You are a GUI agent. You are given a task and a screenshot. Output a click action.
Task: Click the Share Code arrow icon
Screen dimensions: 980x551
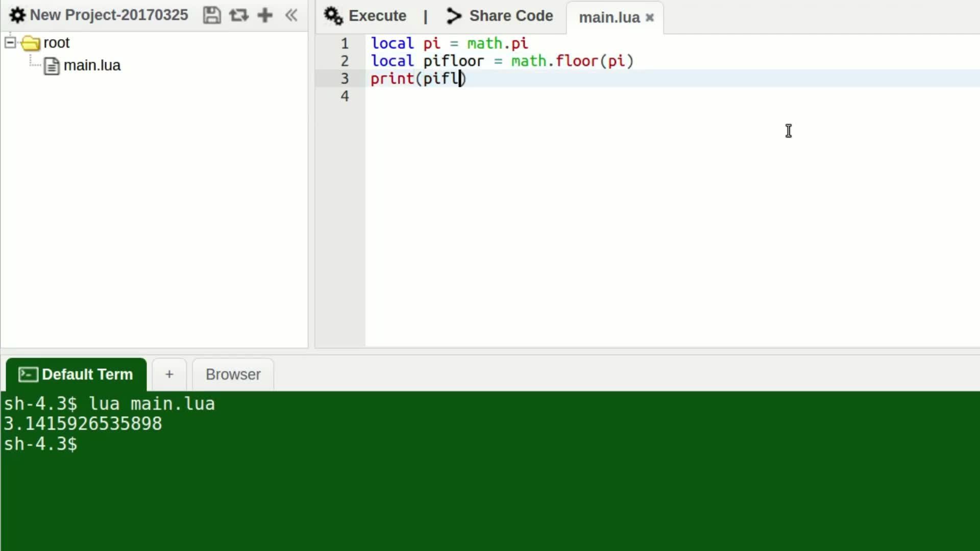[453, 16]
